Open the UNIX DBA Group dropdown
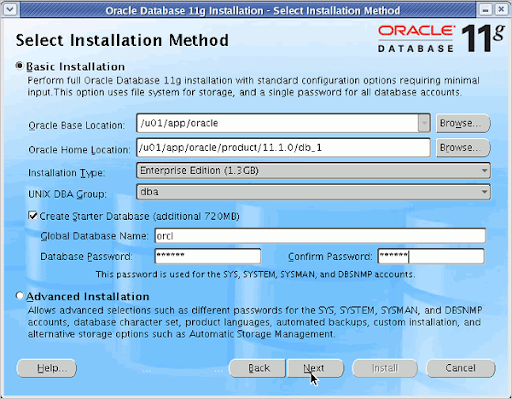The height and width of the screenshot is (399, 512). (313, 192)
